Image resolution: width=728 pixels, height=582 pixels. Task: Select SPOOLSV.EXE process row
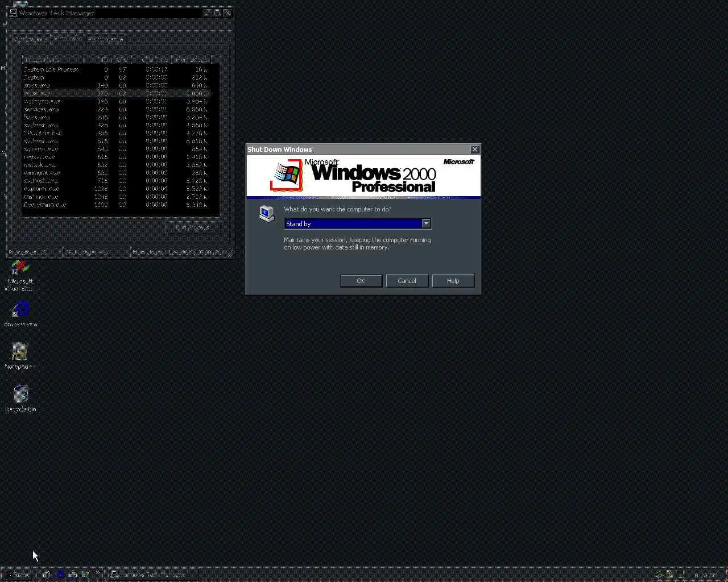coord(117,133)
